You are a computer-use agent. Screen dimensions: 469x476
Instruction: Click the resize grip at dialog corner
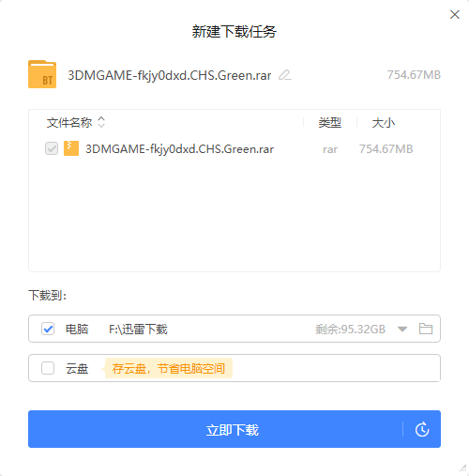tap(463, 468)
